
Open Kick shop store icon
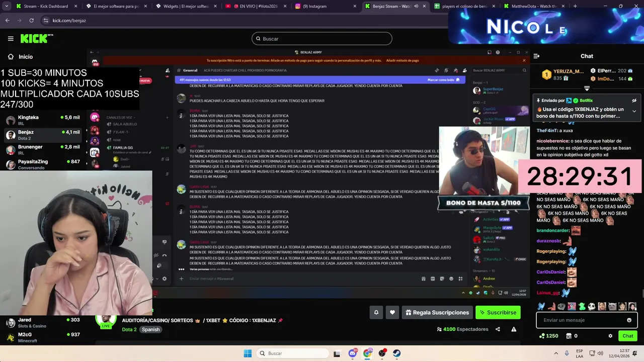click(569, 336)
